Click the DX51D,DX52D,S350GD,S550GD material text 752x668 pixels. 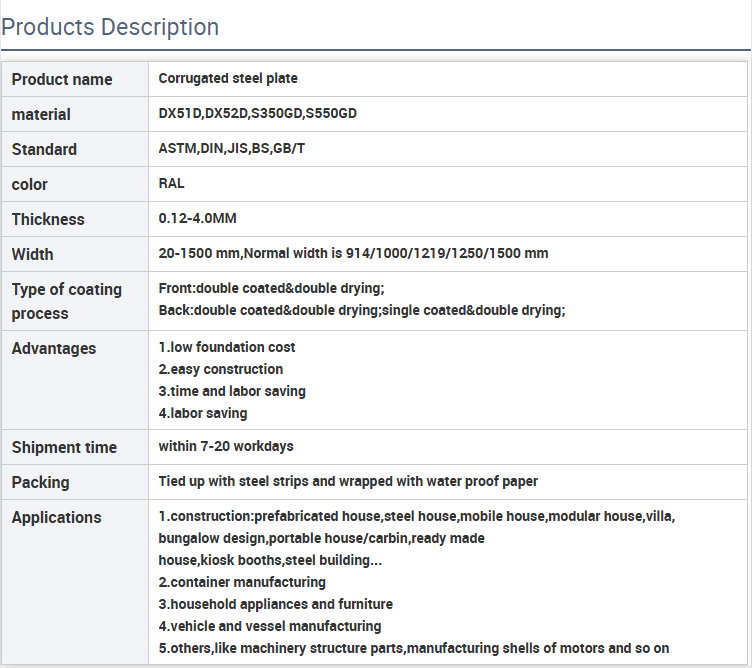pos(258,113)
